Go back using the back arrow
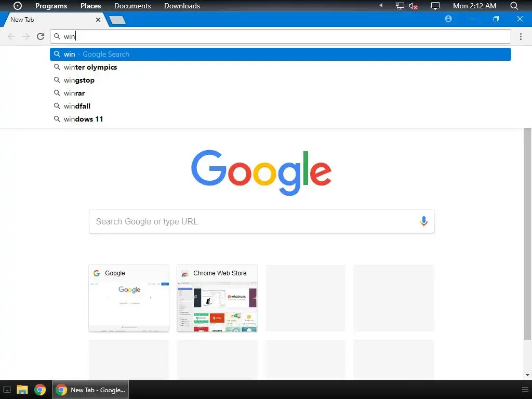This screenshot has width=532, height=399. (x=11, y=36)
